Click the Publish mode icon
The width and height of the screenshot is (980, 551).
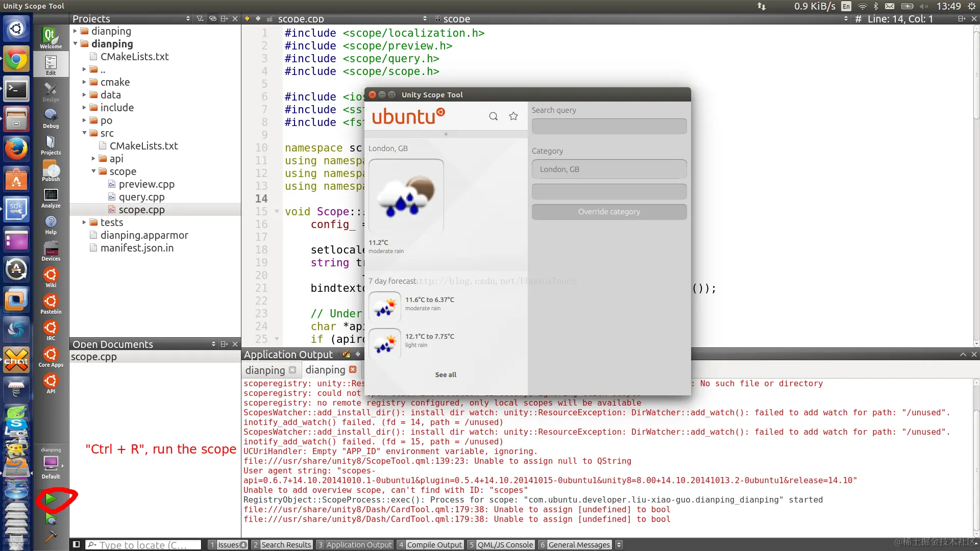coord(51,171)
